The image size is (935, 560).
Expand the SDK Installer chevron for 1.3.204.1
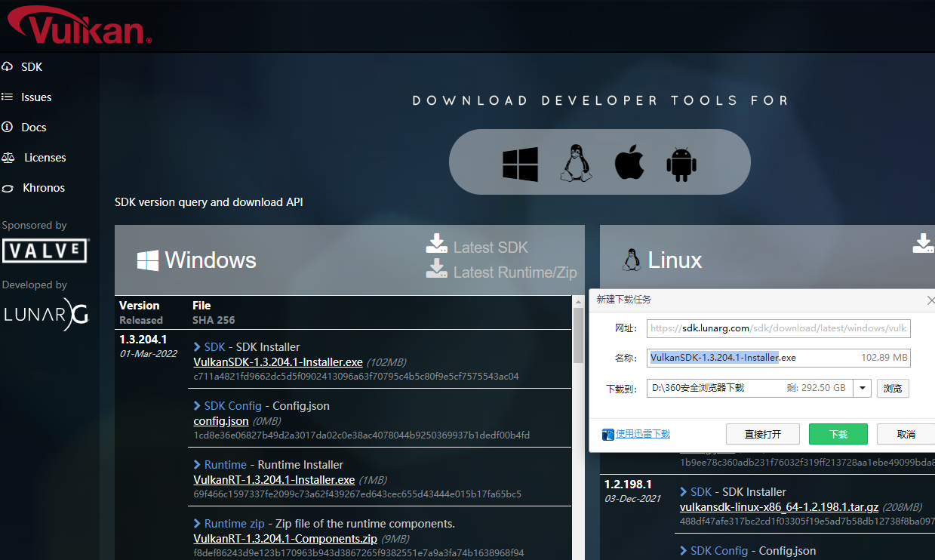click(x=198, y=347)
